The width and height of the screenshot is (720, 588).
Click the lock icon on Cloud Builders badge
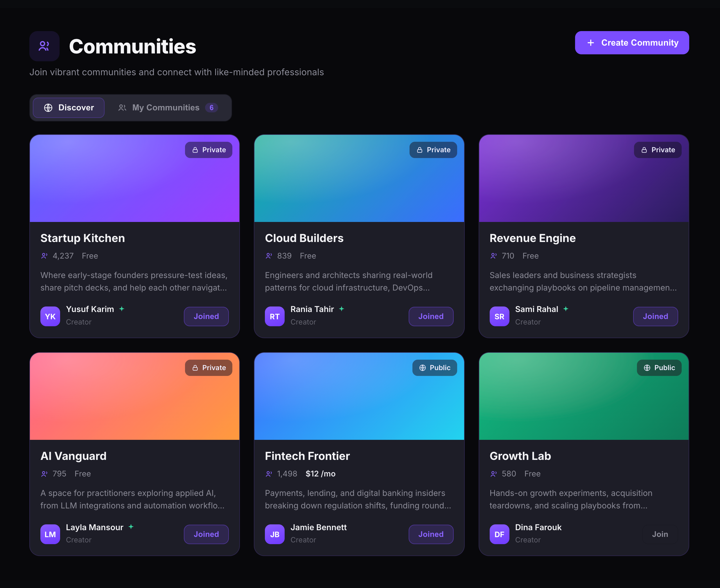[x=420, y=150]
